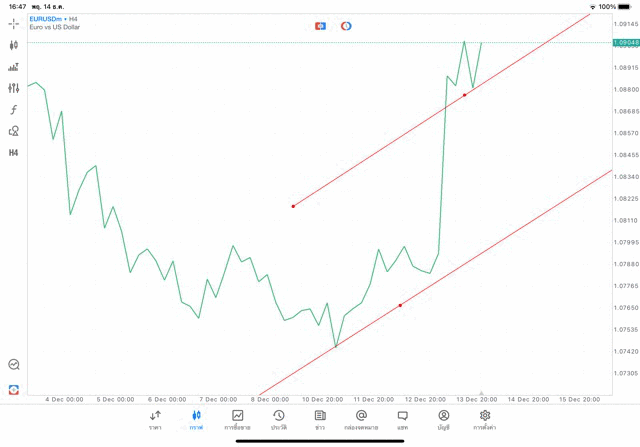Switch to the Trade (การซื้อขาย) tab
This screenshot has height=447, width=640.
pyautogui.click(x=238, y=419)
